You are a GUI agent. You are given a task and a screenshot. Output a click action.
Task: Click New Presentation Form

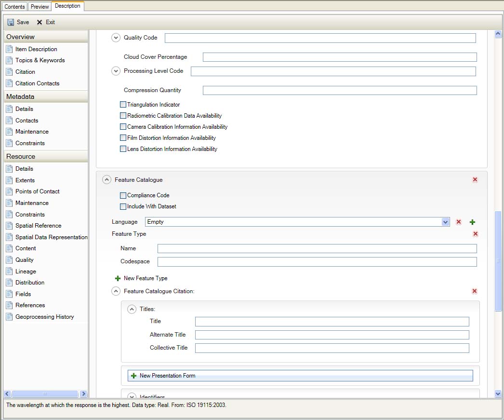coord(167,376)
